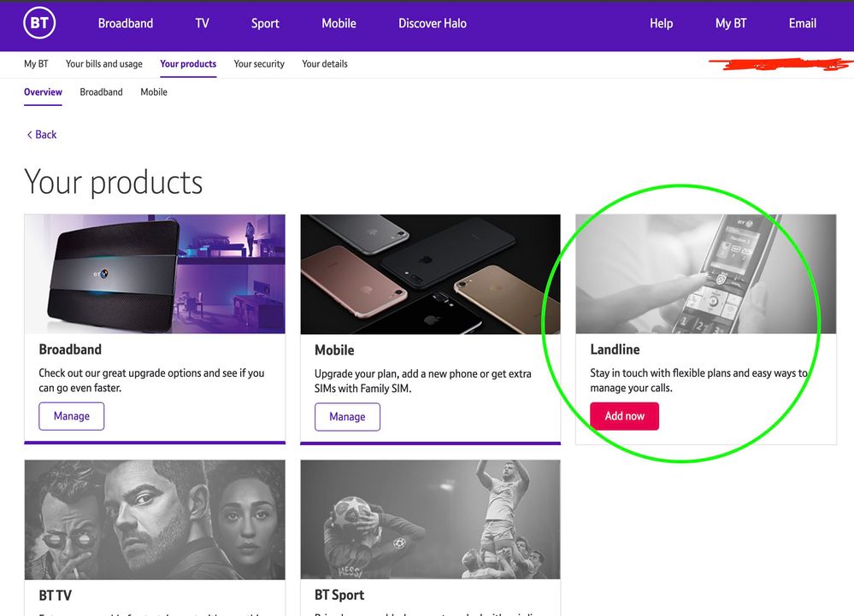The image size is (854, 616).
Task: Click the Add now Landline button
Action: pyautogui.click(x=624, y=416)
